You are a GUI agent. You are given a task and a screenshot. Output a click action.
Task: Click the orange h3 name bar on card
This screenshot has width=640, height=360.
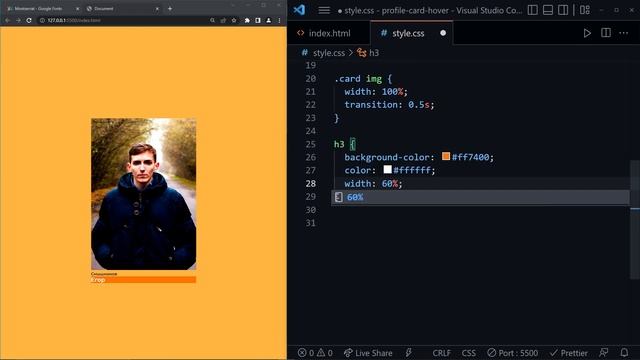pos(144,280)
